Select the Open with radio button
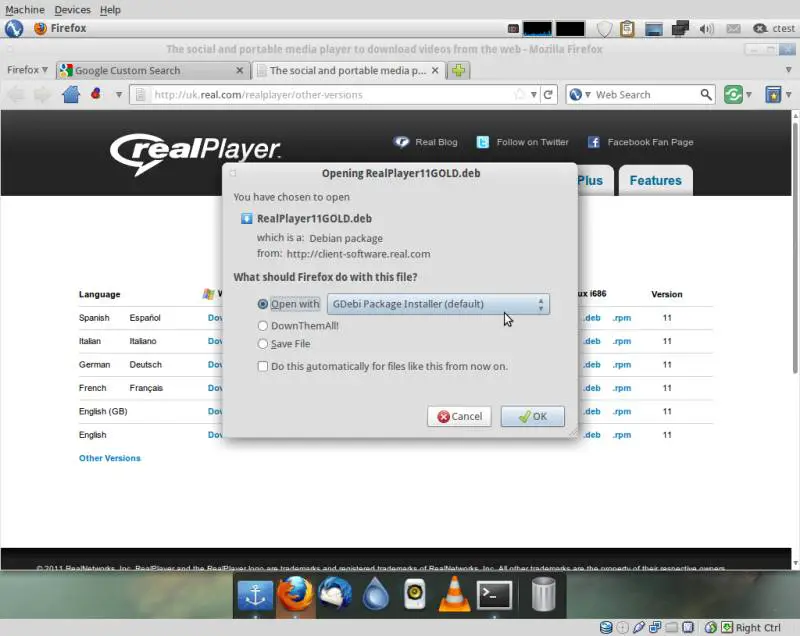This screenshot has width=800, height=636. click(x=263, y=304)
